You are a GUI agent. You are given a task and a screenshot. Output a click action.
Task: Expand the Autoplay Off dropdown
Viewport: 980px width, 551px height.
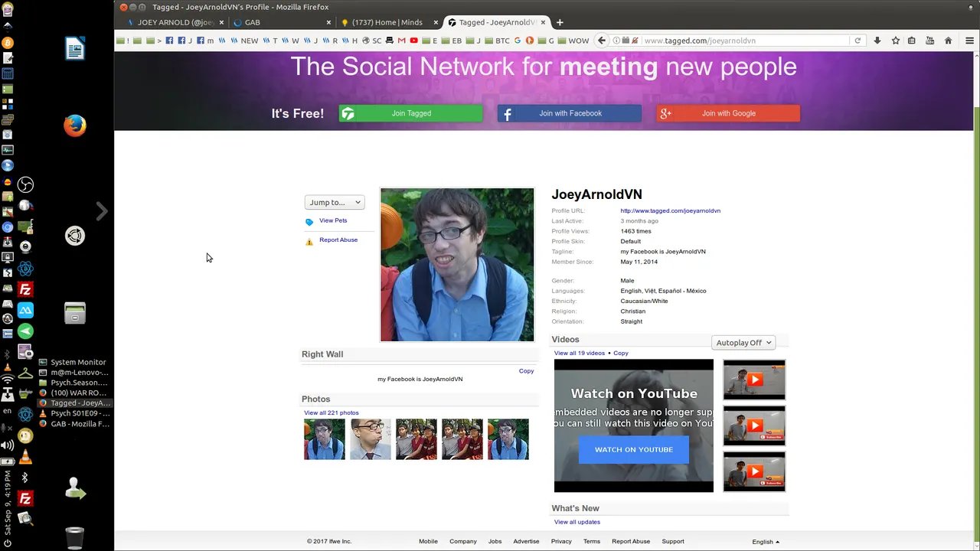(x=743, y=343)
